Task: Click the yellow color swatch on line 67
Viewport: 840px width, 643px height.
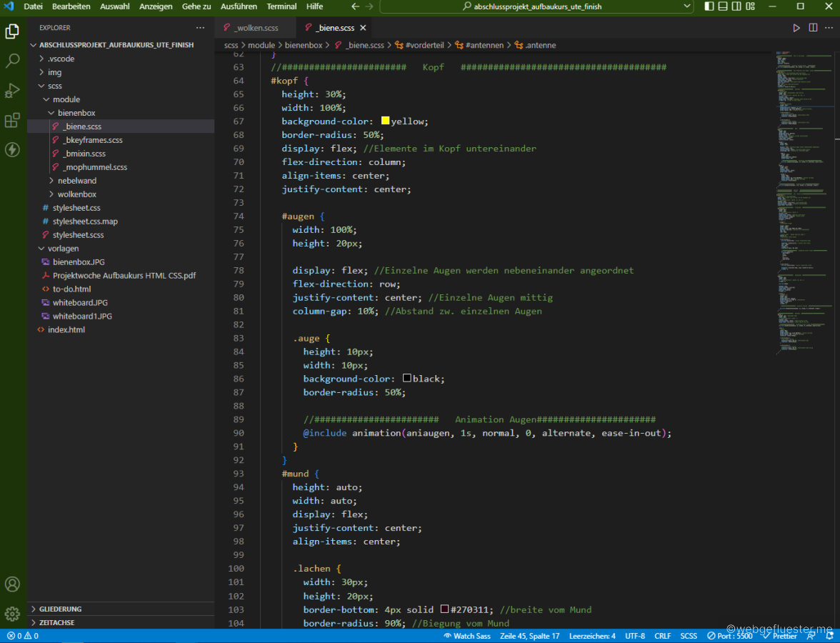Action: 386,121
